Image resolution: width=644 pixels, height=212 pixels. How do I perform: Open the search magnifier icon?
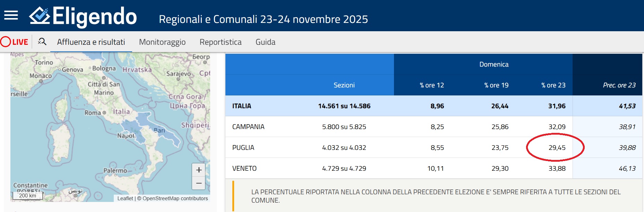click(42, 42)
